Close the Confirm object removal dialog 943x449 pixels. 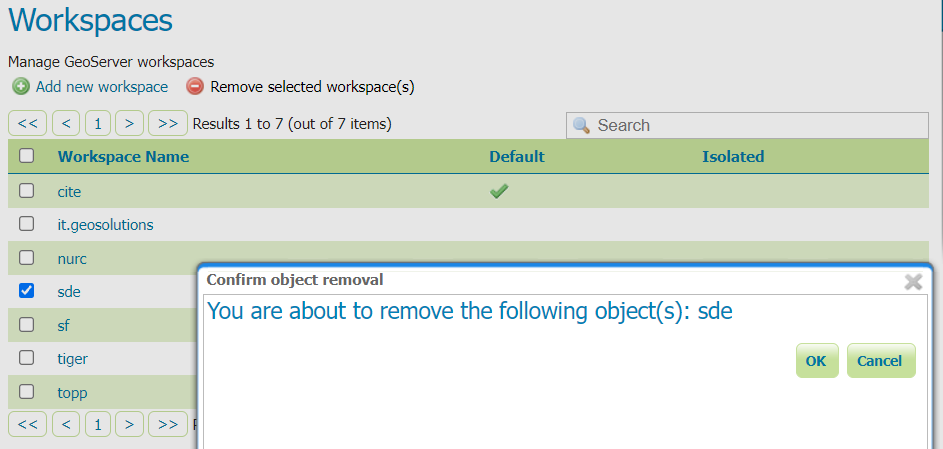pos(912,282)
